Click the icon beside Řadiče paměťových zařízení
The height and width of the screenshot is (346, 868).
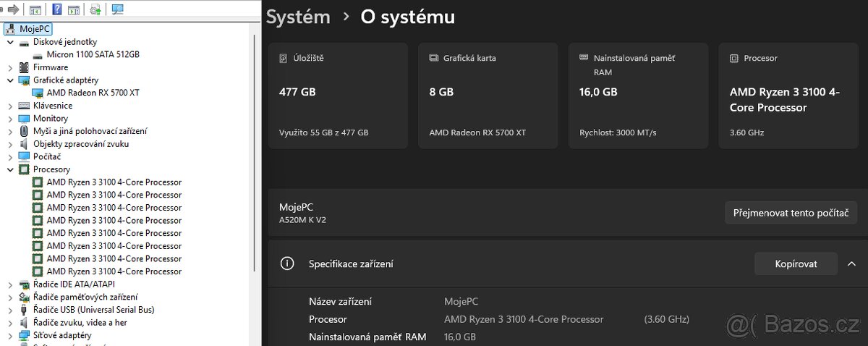tap(24, 297)
